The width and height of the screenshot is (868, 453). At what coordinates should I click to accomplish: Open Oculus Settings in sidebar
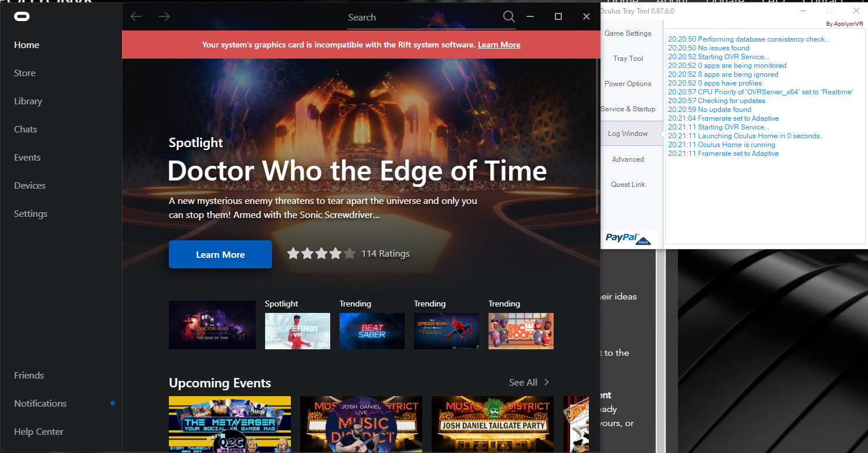[31, 214]
